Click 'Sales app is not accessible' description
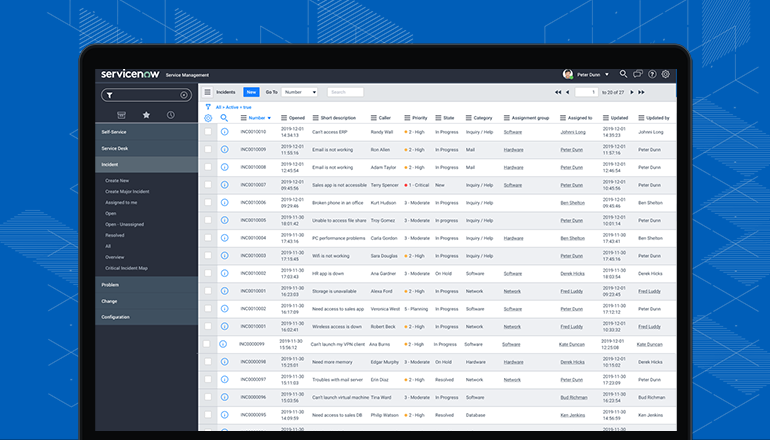The image size is (770, 440). (x=339, y=185)
